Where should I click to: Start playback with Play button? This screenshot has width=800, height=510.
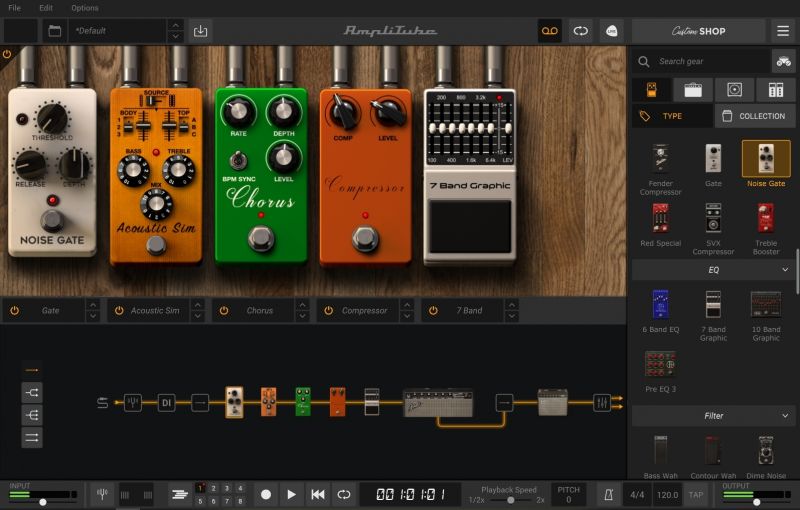click(291, 494)
